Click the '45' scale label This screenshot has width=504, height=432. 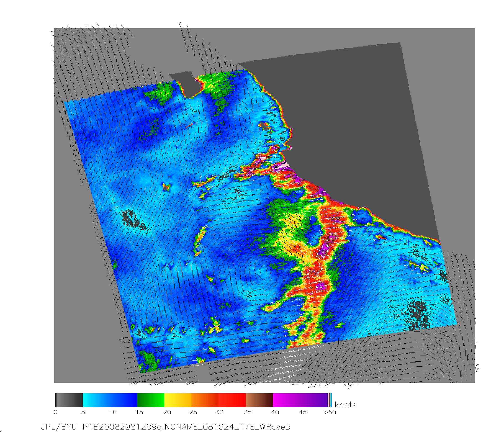coord(303,412)
